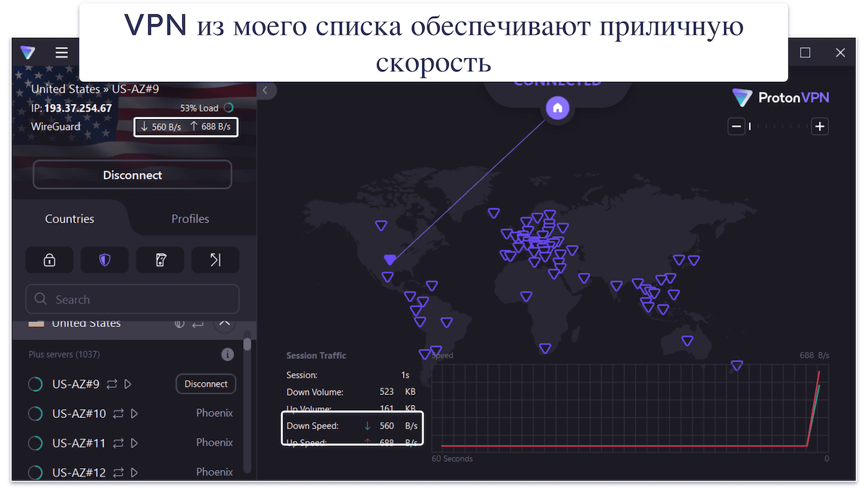Viewport: 868px width, 488px height.
Task: Disconnect from the US-AZ#9 server row
Action: (x=206, y=384)
